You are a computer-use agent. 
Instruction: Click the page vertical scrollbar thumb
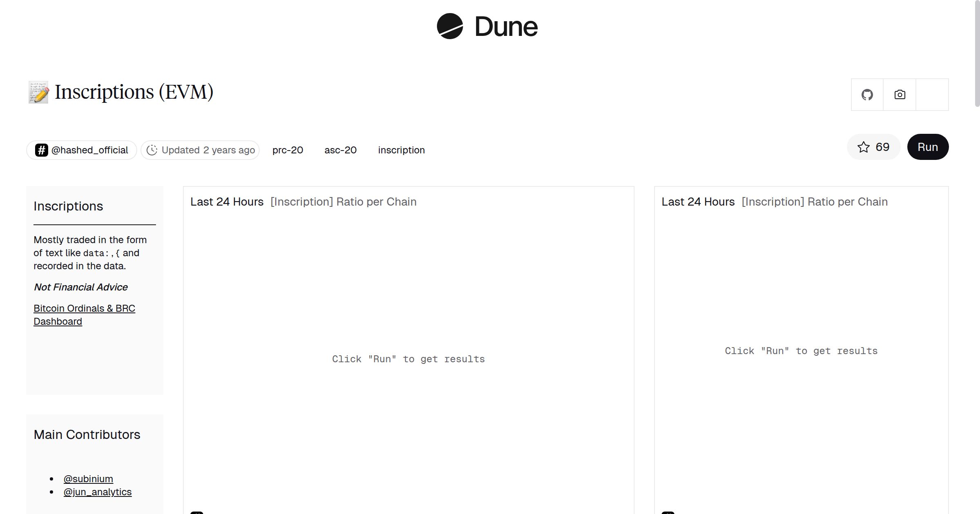[x=977, y=53]
